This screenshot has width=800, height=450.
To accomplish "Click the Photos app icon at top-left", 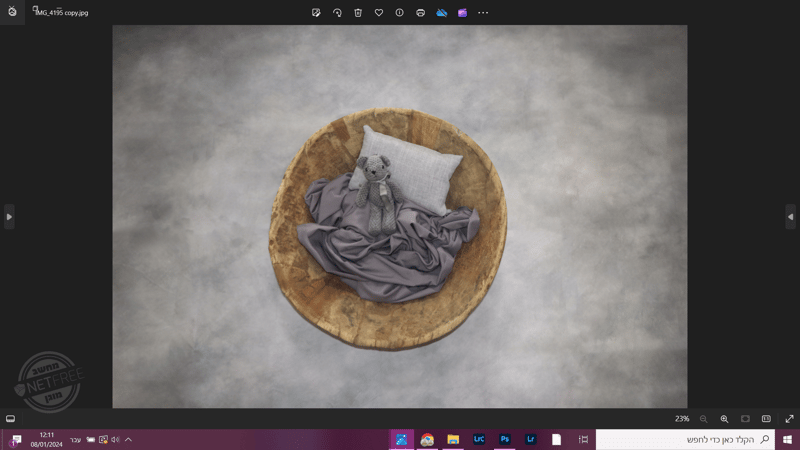I will pos(12,11).
